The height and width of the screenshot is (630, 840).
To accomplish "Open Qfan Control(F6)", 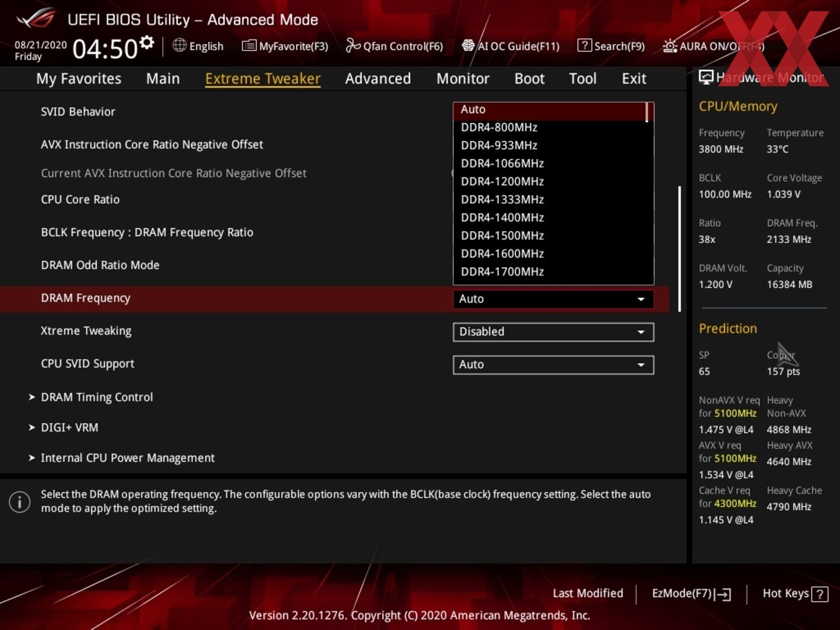I will coord(394,46).
